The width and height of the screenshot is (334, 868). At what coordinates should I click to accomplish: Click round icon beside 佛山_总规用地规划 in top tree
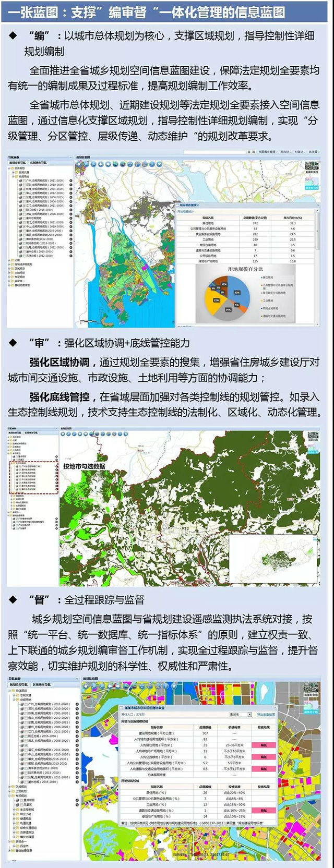point(71,193)
